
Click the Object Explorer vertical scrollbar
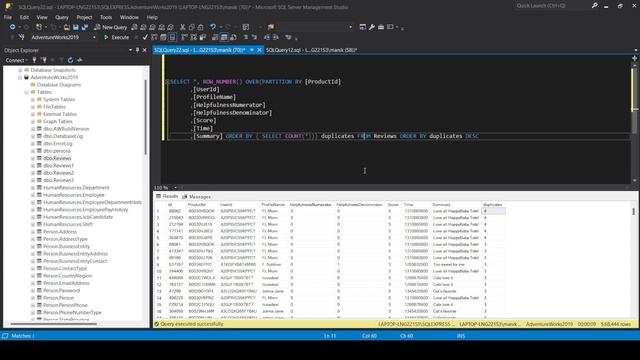point(146,118)
